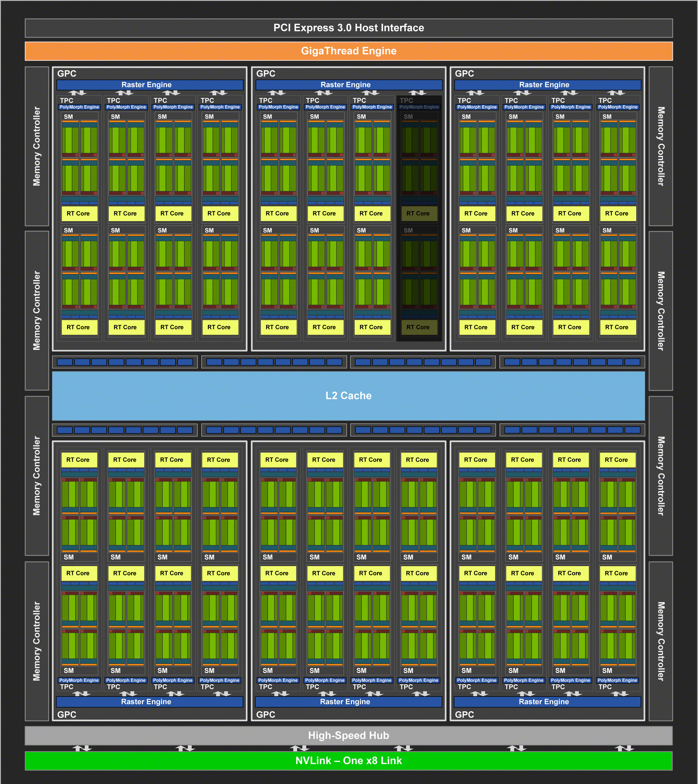Click the L2 Cache block
The height and width of the screenshot is (784, 698).
348,395
